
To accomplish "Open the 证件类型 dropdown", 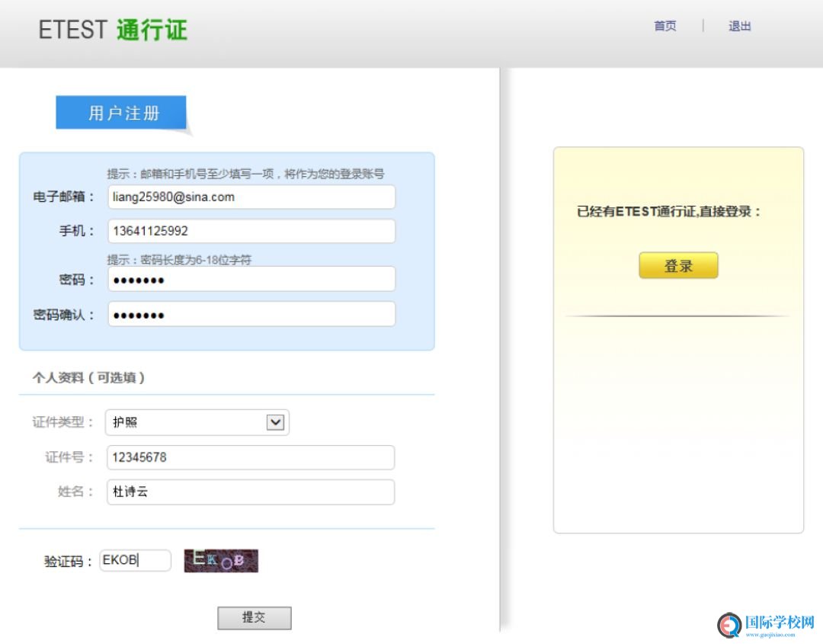I will (x=197, y=422).
